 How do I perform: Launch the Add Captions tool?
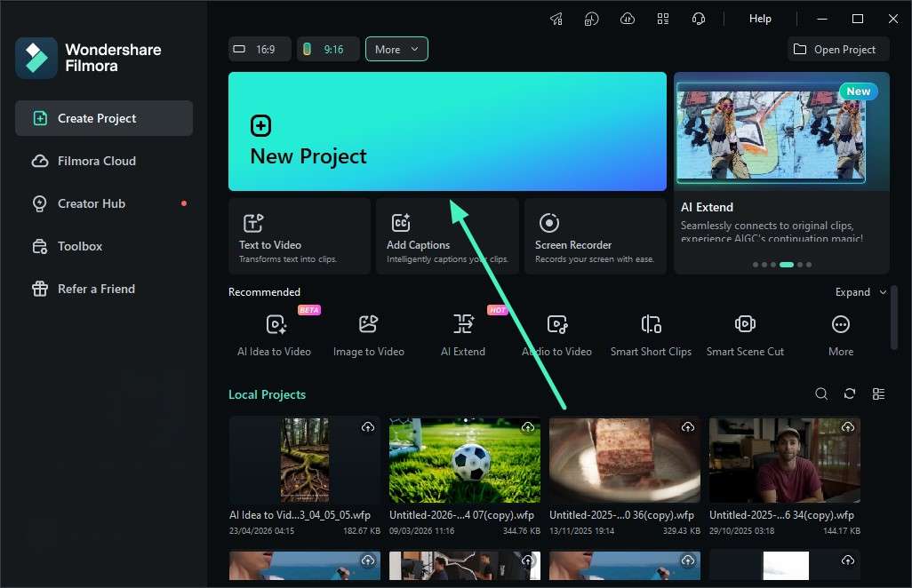pyautogui.click(x=447, y=236)
